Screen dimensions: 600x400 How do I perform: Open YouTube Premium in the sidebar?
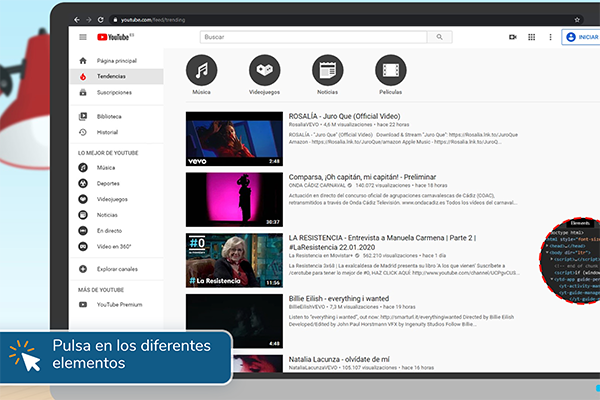[x=119, y=305]
